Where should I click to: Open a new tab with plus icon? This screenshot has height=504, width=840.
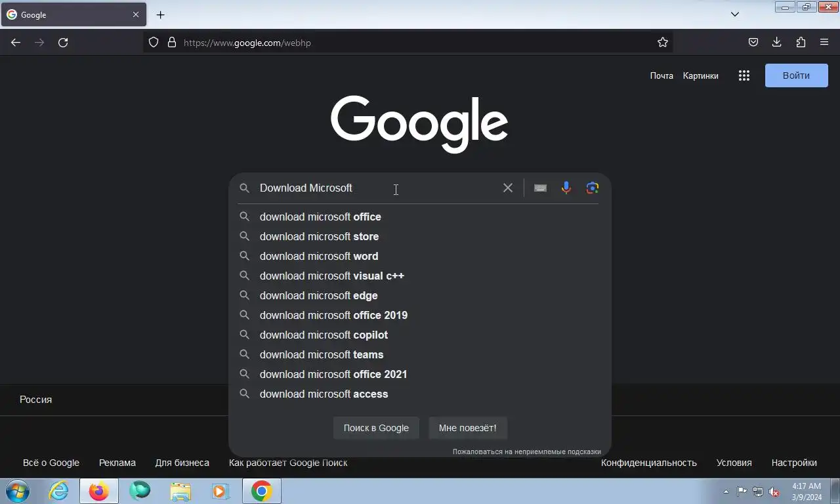(161, 14)
